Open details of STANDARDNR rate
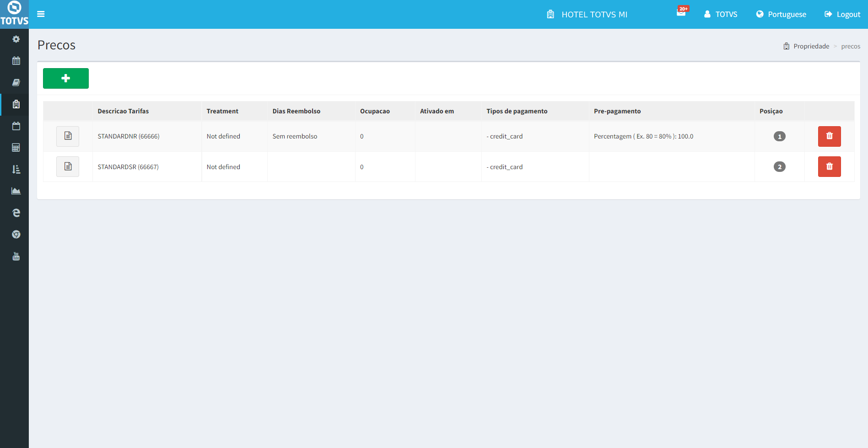Screen dimensions: 868x448 click(x=68, y=136)
